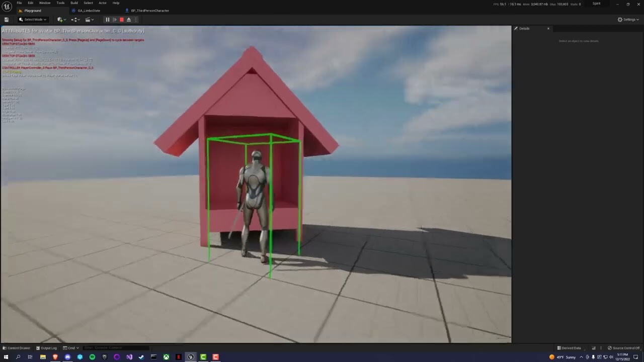This screenshot has width=644, height=362.
Task: Open the Add Actor quick menu
Action: (61, 20)
